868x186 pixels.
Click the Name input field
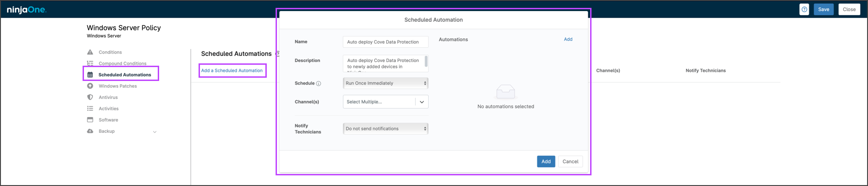click(385, 42)
